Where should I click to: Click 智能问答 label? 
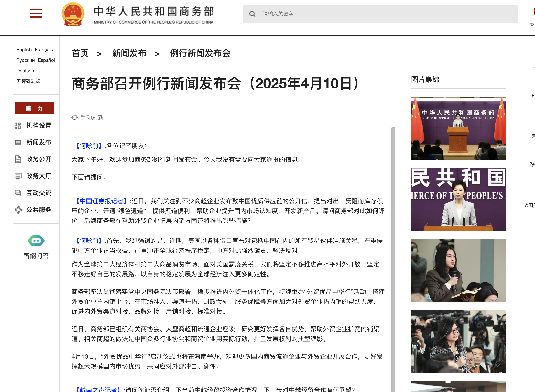(36, 256)
